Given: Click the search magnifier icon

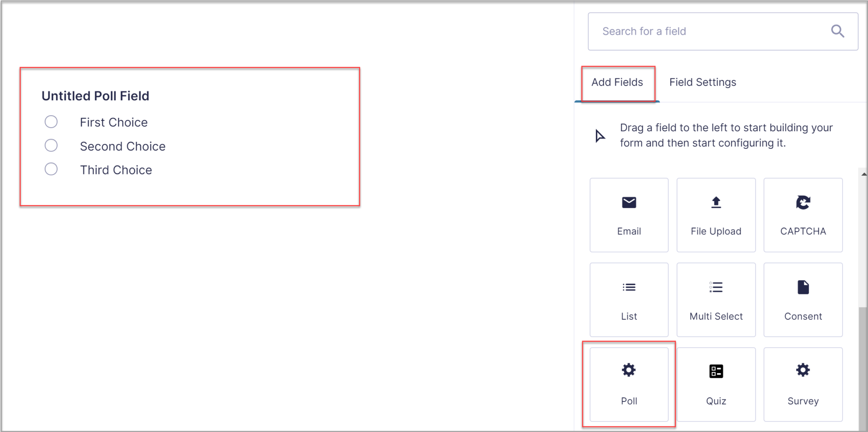Looking at the screenshot, I should 837,31.
